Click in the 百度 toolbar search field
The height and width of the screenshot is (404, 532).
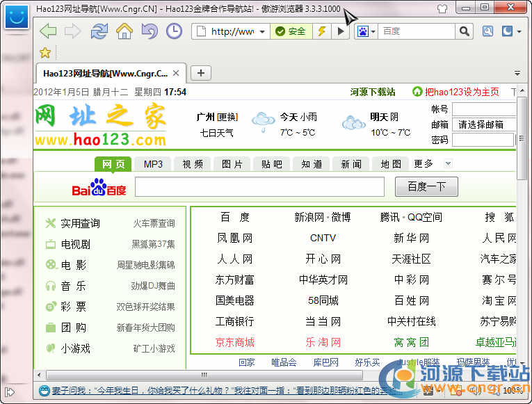click(416, 31)
